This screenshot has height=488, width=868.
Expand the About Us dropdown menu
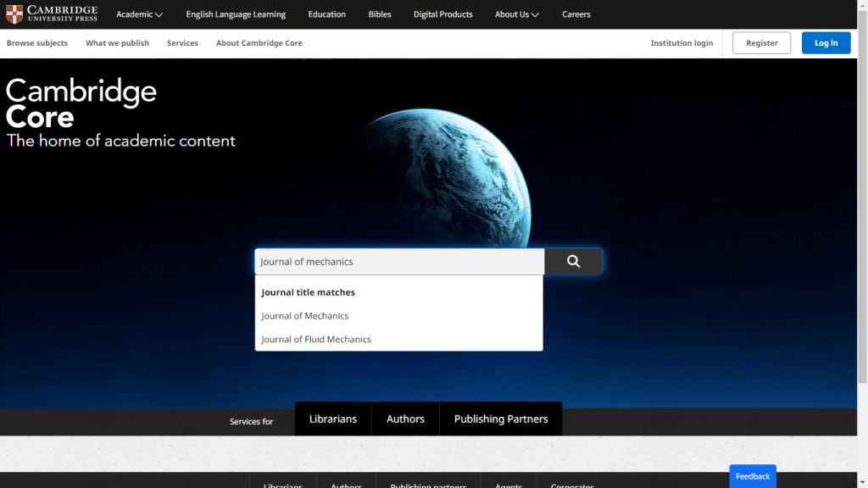tap(516, 14)
